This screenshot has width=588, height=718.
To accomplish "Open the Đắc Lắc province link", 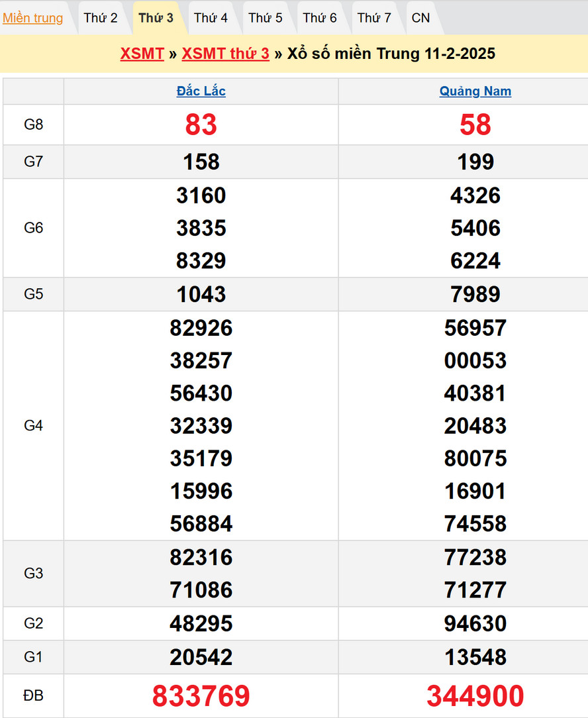I will (201, 91).
